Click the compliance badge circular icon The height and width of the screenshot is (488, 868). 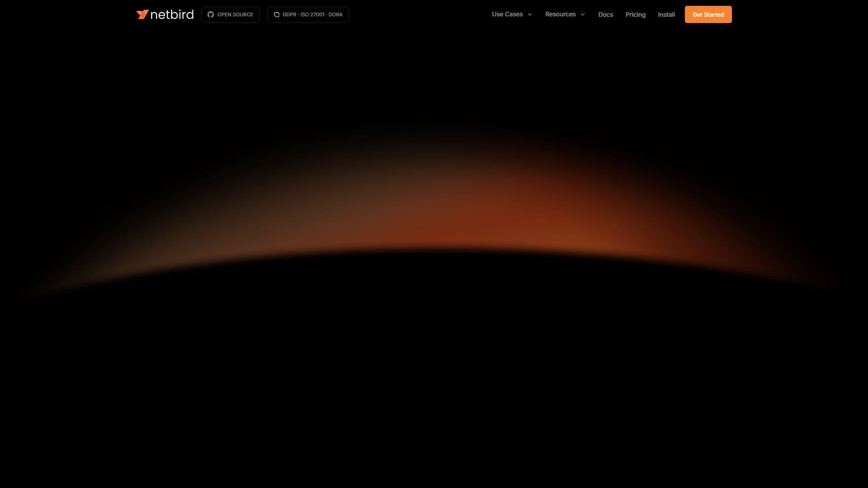(277, 14)
